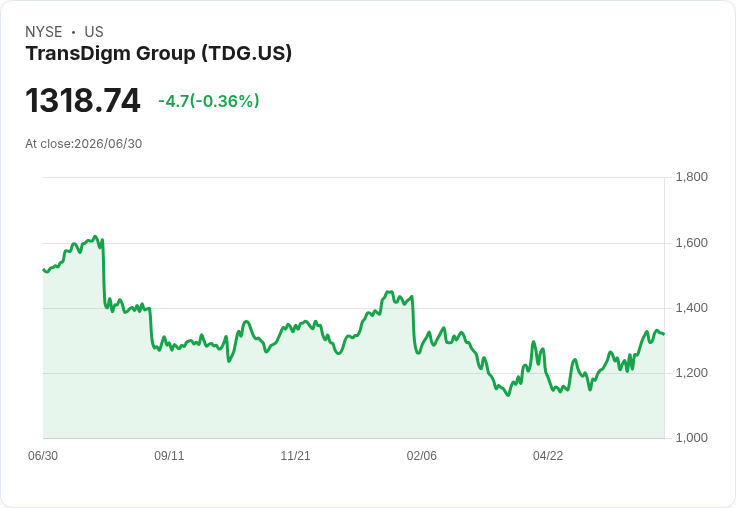Click the 06/30 date axis label
The height and width of the screenshot is (508, 736).
point(43,455)
